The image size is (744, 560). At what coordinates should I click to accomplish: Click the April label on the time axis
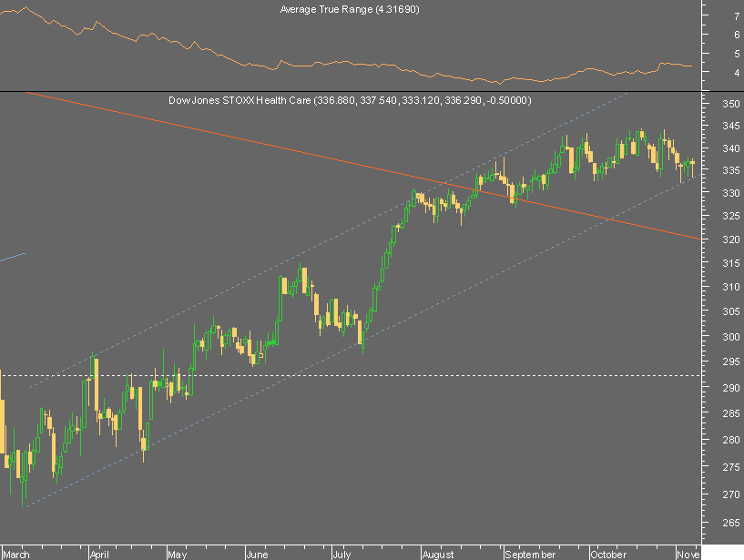pos(99,555)
